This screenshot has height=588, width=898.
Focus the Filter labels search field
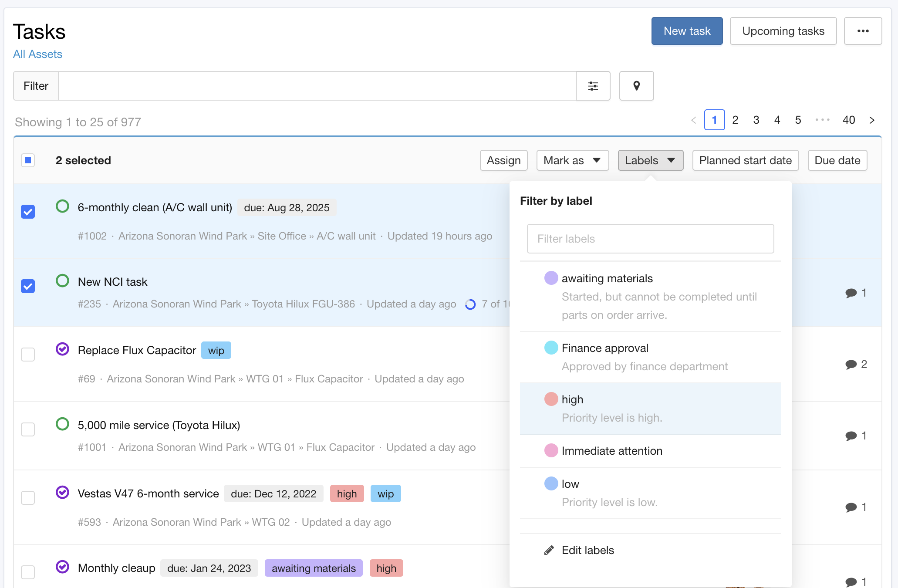(x=650, y=239)
